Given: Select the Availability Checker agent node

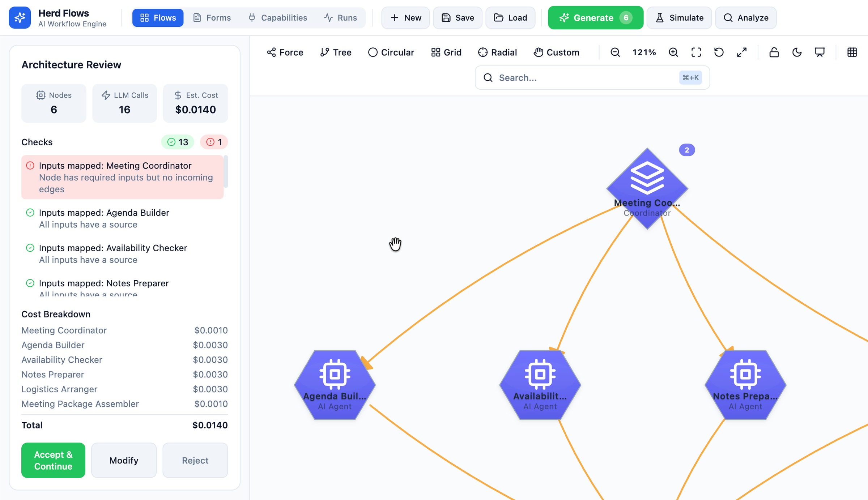Looking at the screenshot, I should 540,385.
